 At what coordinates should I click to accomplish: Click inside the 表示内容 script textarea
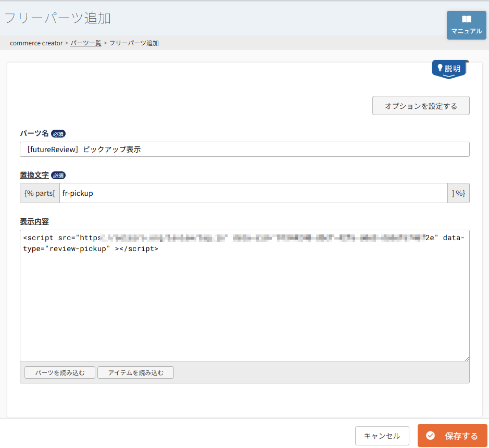(245, 296)
